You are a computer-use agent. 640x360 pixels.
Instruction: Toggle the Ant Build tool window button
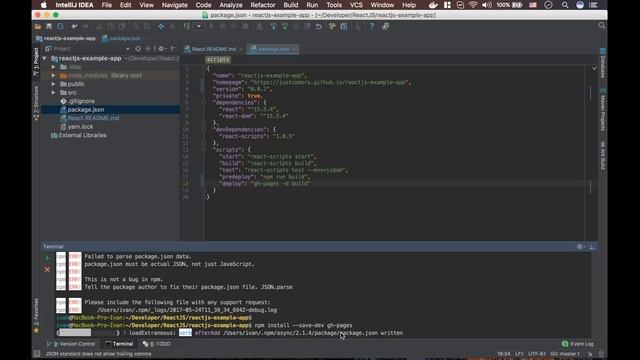click(x=603, y=155)
